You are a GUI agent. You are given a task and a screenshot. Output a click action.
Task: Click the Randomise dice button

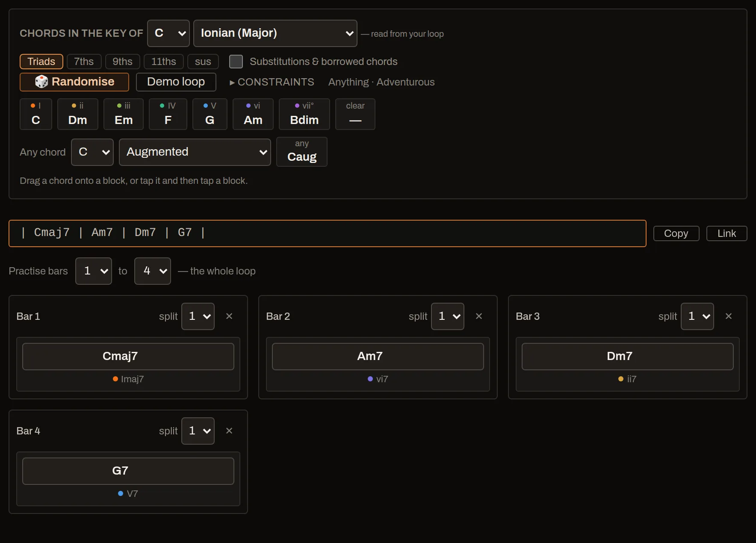[x=74, y=82]
